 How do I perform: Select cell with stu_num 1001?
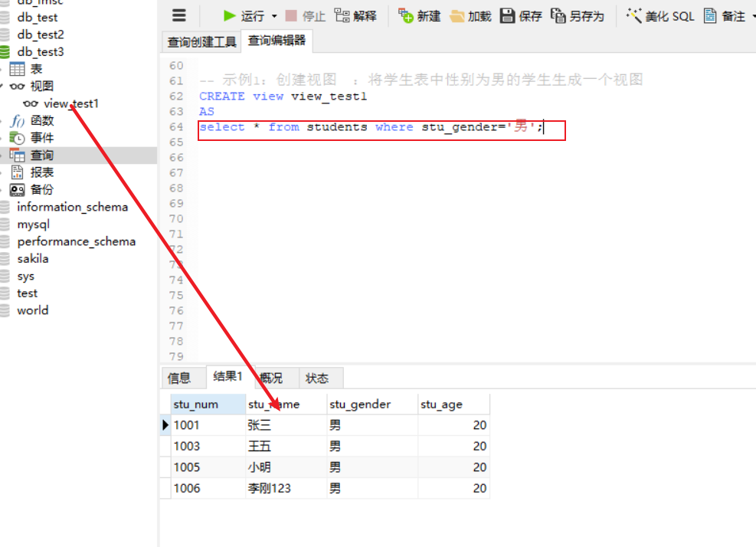point(208,425)
